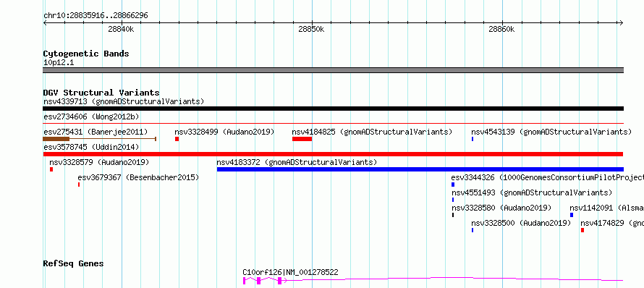Click the nsv1142091 small blue marker
Viewport: 644px width, 288px height.
point(572,215)
